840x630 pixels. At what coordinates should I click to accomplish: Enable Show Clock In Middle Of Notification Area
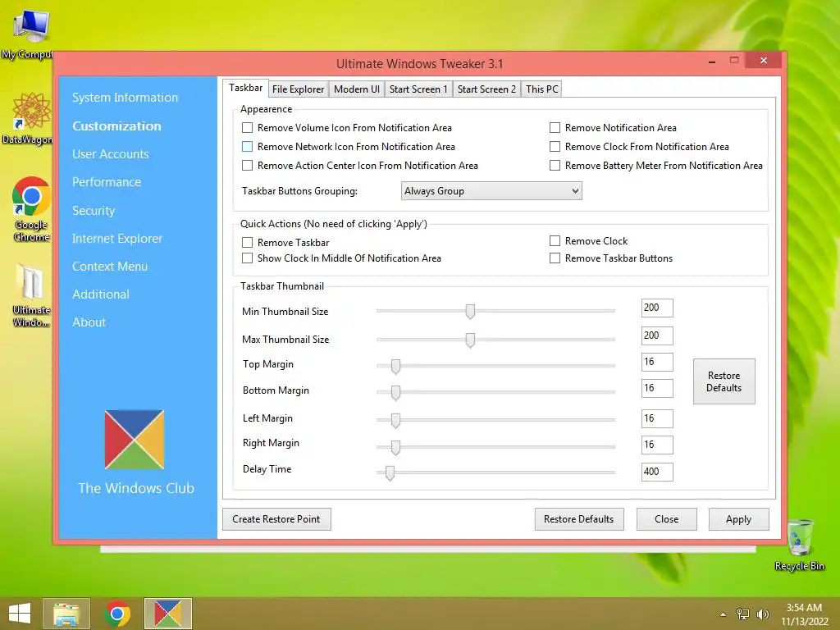click(247, 258)
